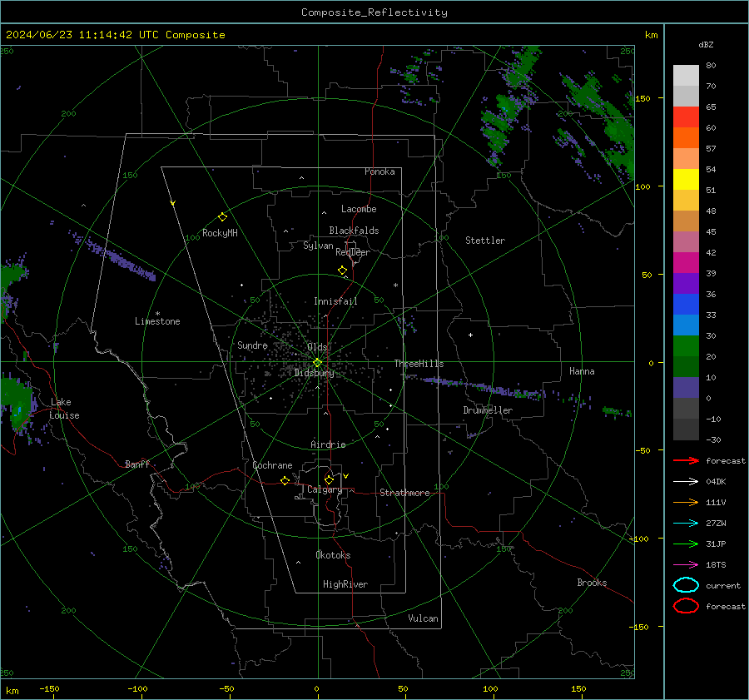Click the Stettler town label

click(x=485, y=241)
